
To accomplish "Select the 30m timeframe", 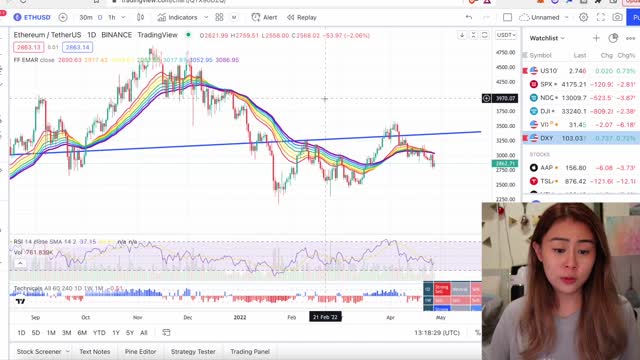I will [x=86, y=18].
